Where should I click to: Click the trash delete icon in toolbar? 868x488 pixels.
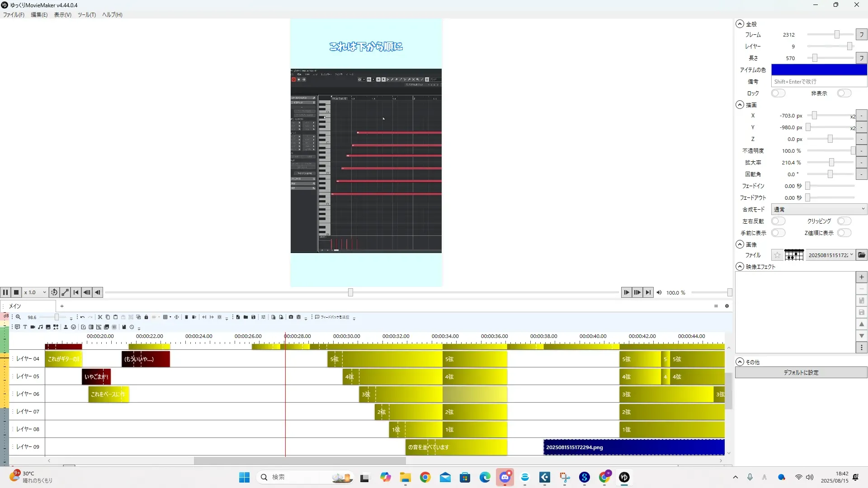186,317
